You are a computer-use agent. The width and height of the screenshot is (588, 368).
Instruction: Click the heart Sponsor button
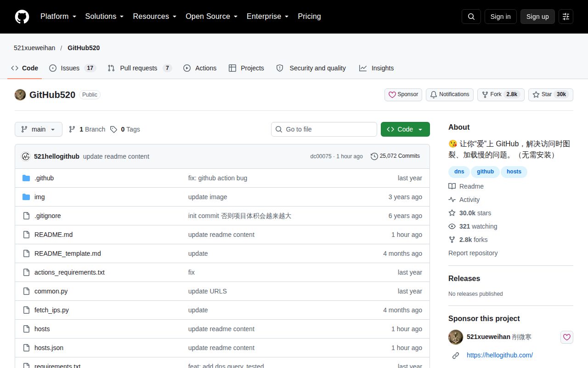pyautogui.click(x=403, y=94)
